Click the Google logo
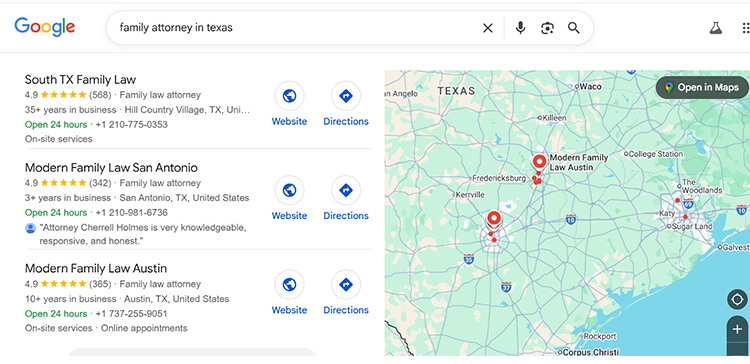This screenshot has height=364, width=750. tap(44, 27)
